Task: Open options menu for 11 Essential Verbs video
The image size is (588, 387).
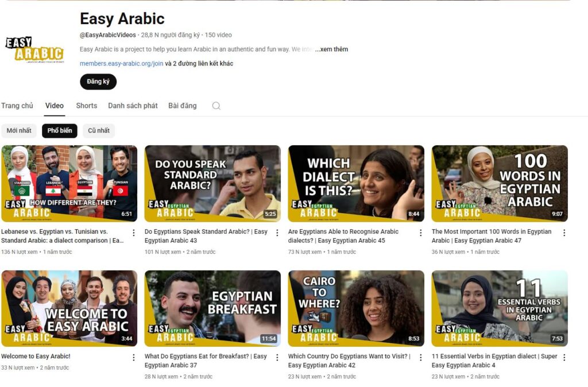Action: [564, 357]
